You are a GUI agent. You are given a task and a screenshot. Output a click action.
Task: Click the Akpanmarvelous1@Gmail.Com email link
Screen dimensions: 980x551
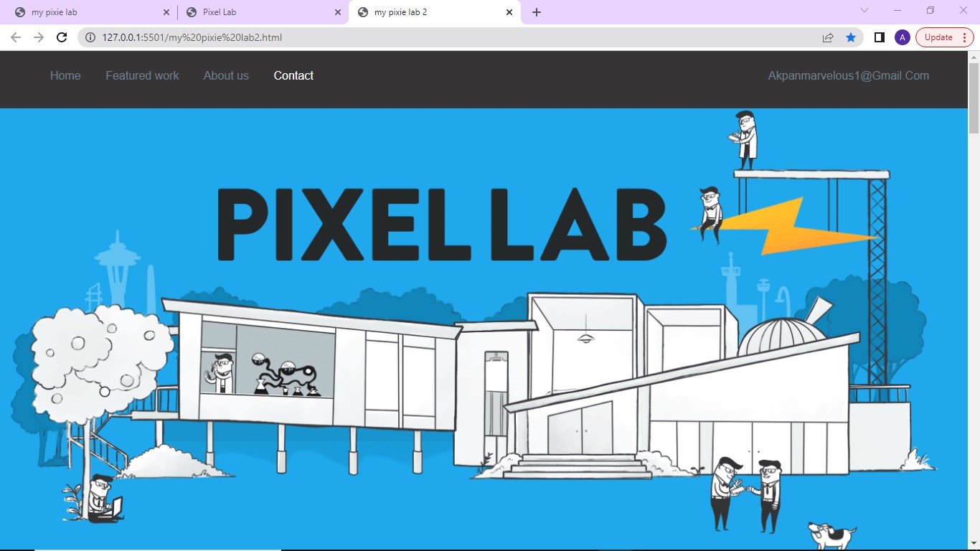tap(848, 75)
